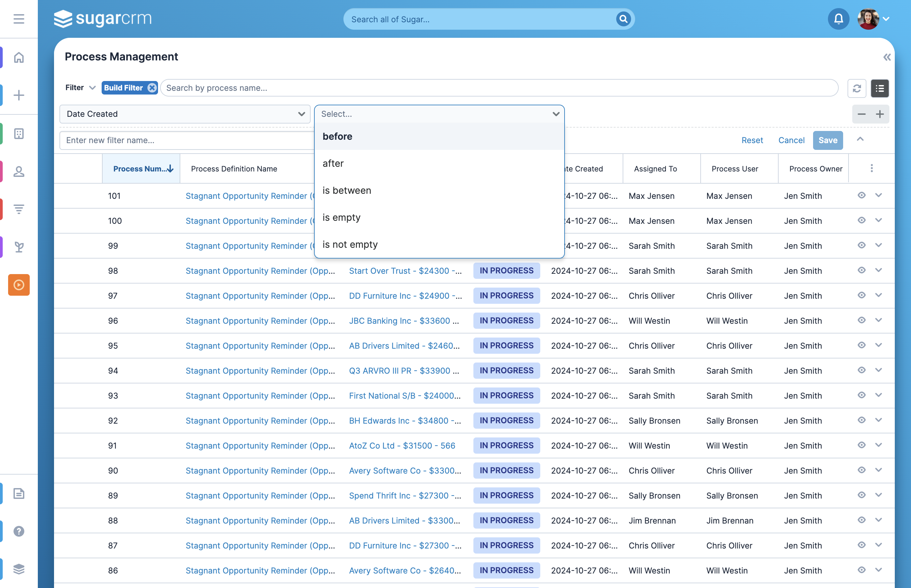Refresh the process list
The width and height of the screenshot is (911, 588).
[x=857, y=88]
